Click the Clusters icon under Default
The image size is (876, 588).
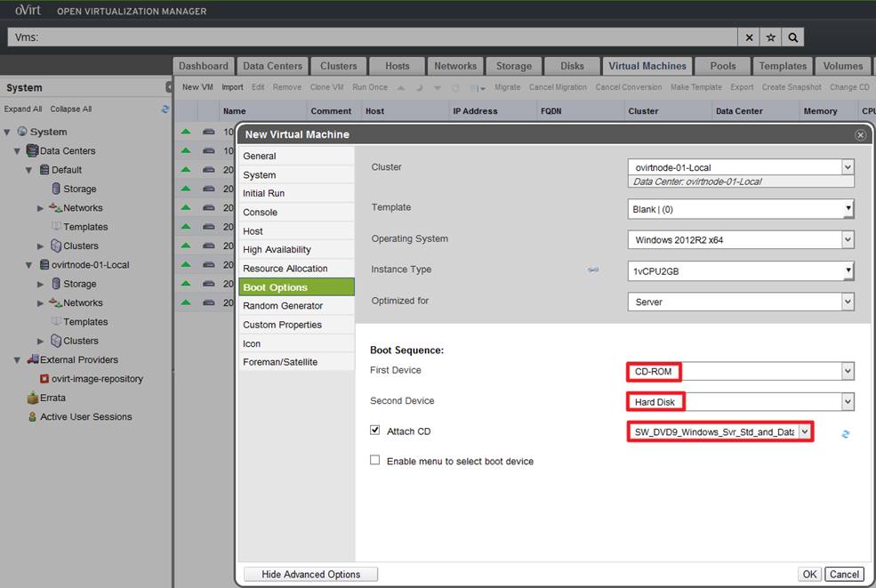click(56, 246)
